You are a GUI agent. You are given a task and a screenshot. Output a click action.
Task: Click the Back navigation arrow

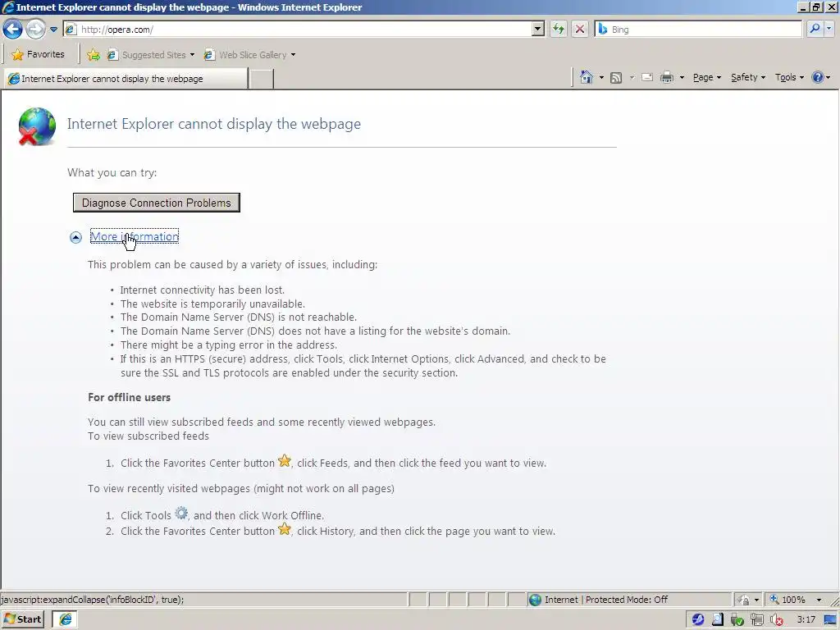pos(13,29)
